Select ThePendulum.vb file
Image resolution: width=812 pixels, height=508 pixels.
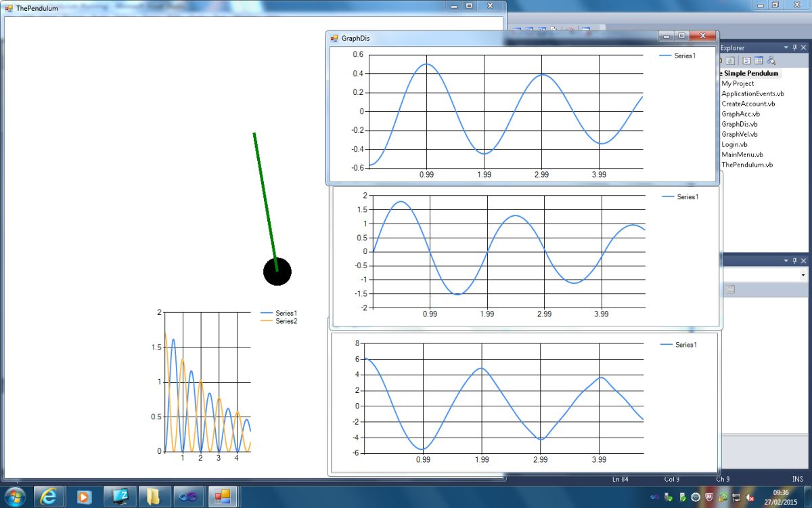tap(747, 165)
